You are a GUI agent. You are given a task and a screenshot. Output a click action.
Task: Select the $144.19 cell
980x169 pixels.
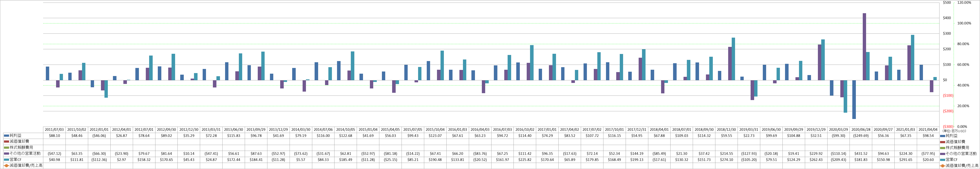point(637,153)
